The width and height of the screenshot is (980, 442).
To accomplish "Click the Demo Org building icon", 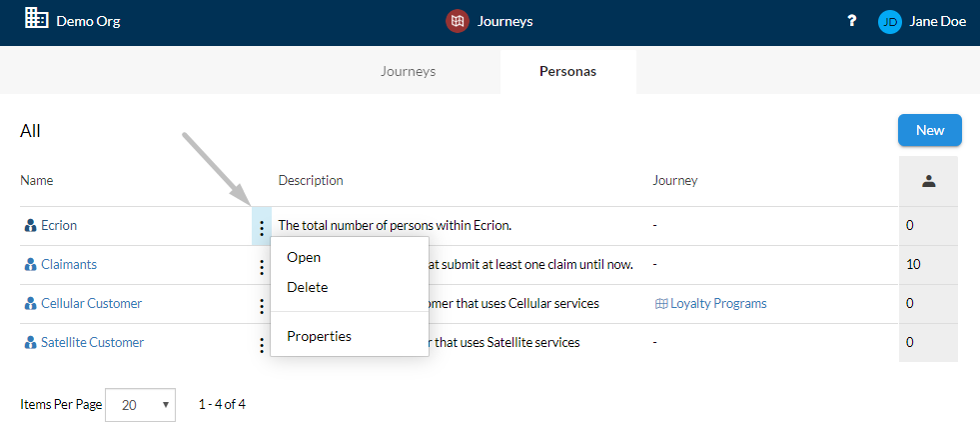I will click(x=36, y=19).
